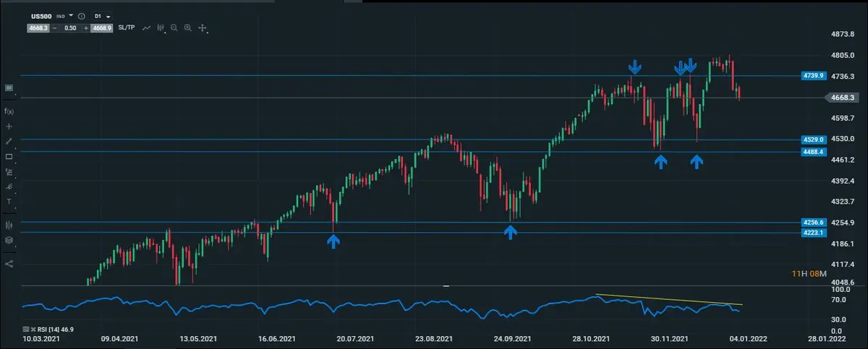
Task: Toggle the line chart view icon
Action: 147,28
